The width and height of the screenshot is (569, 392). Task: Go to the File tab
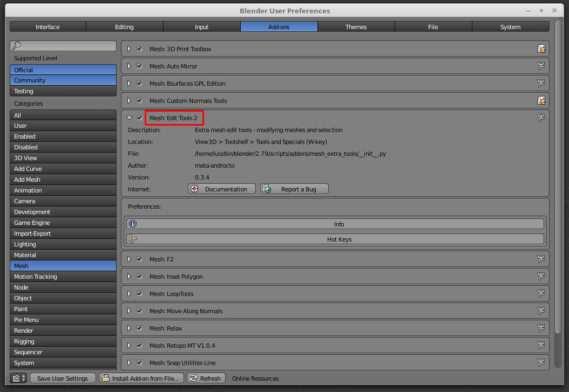pos(433,27)
